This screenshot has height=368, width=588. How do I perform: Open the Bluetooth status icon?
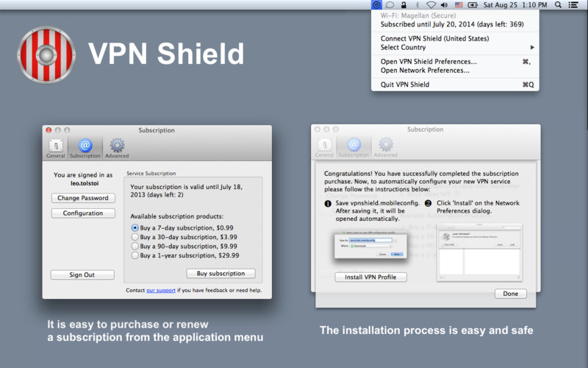click(417, 5)
